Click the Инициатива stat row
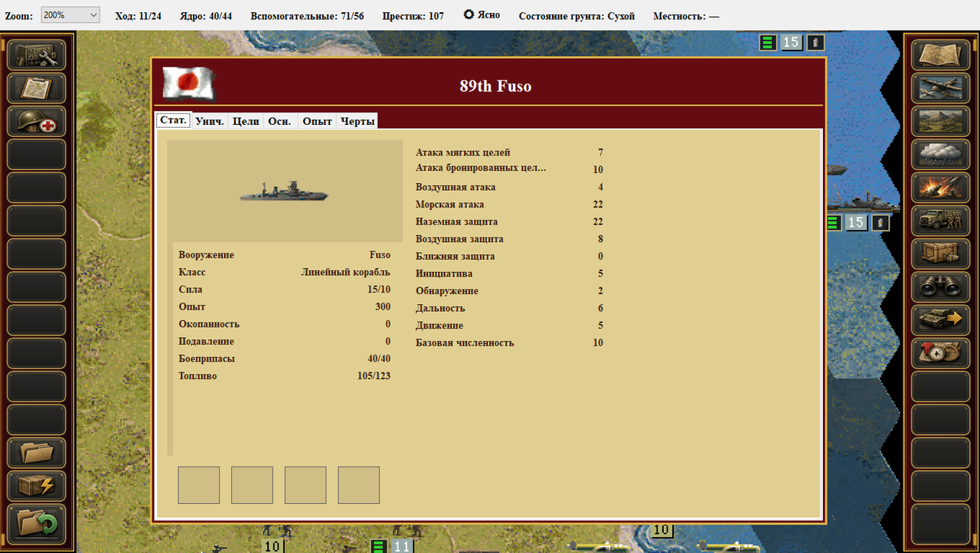 coord(509,273)
